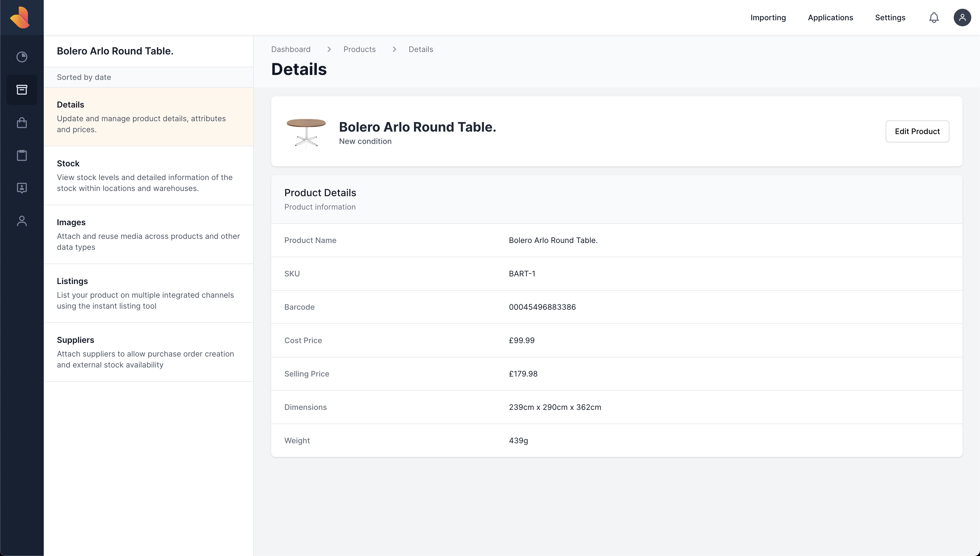
Task: Click the clipboard sidebar icon
Action: point(22,155)
